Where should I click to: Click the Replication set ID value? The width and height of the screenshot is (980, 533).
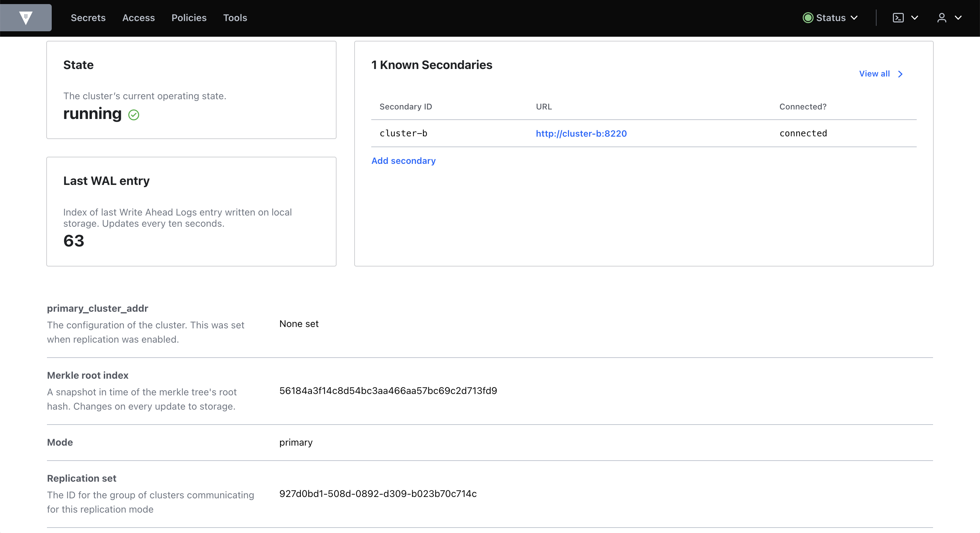[377, 494]
